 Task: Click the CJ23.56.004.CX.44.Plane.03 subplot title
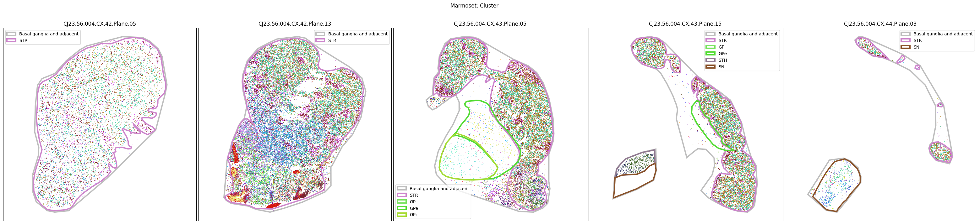[x=880, y=24]
